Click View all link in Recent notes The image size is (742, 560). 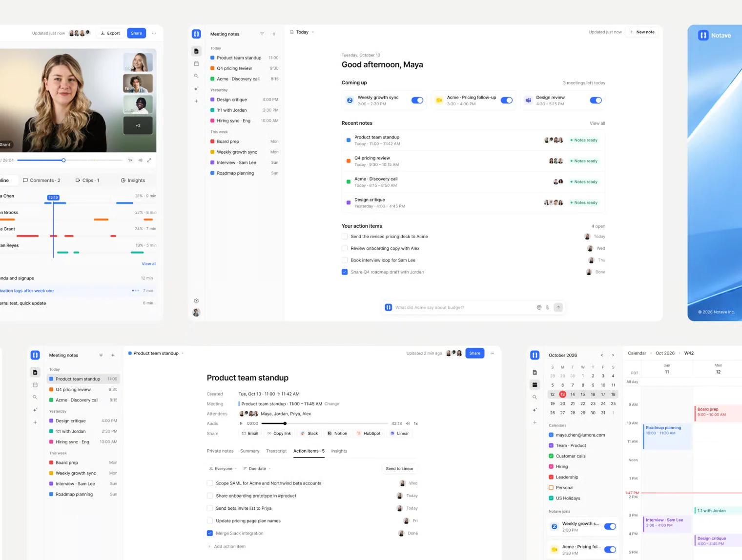[597, 123]
